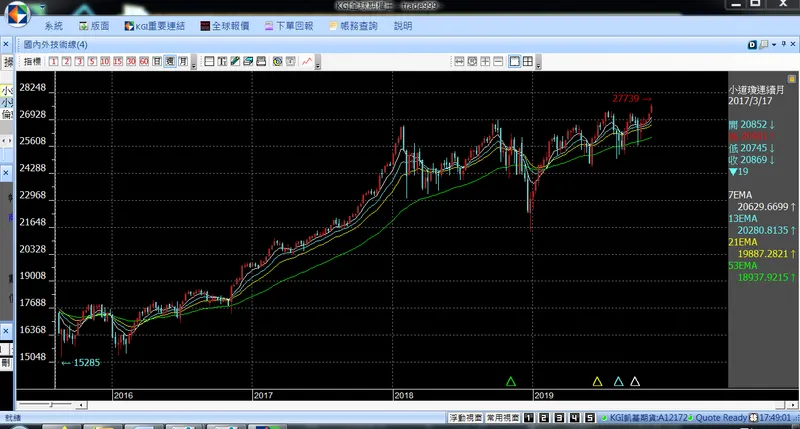Open the 系統 menu
Image resolution: width=800 pixels, height=429 pixels.
pos(53,26)
